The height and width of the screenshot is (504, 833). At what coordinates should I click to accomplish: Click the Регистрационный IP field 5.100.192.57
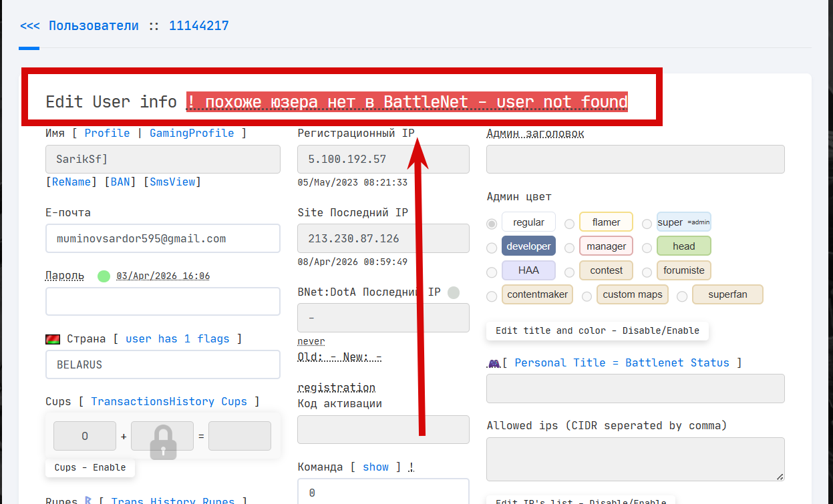click(x=383, y=159)
